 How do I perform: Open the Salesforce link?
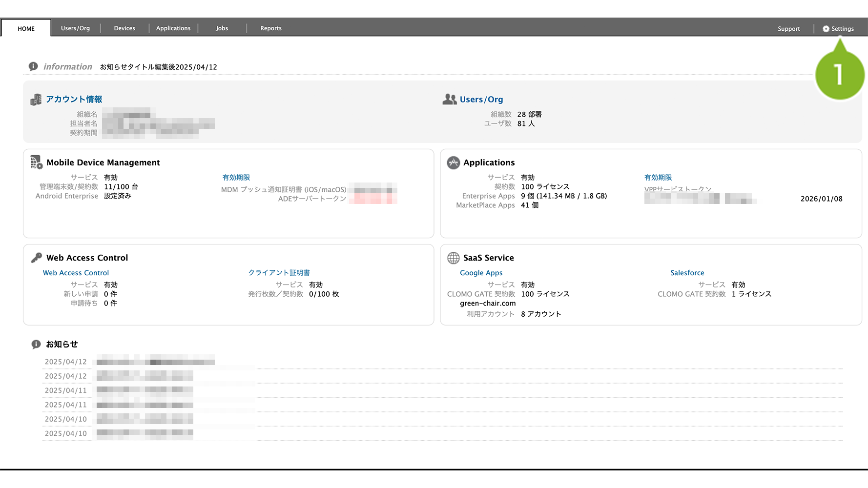pyautogui.click(x=687, y=273)
